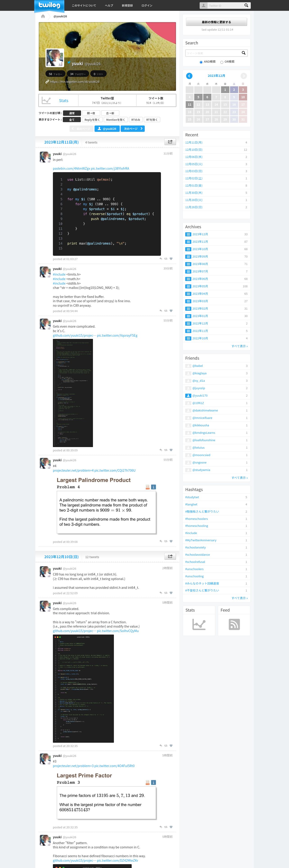
Task: Set sort order to 通常
Action: (x=72, y=113)
